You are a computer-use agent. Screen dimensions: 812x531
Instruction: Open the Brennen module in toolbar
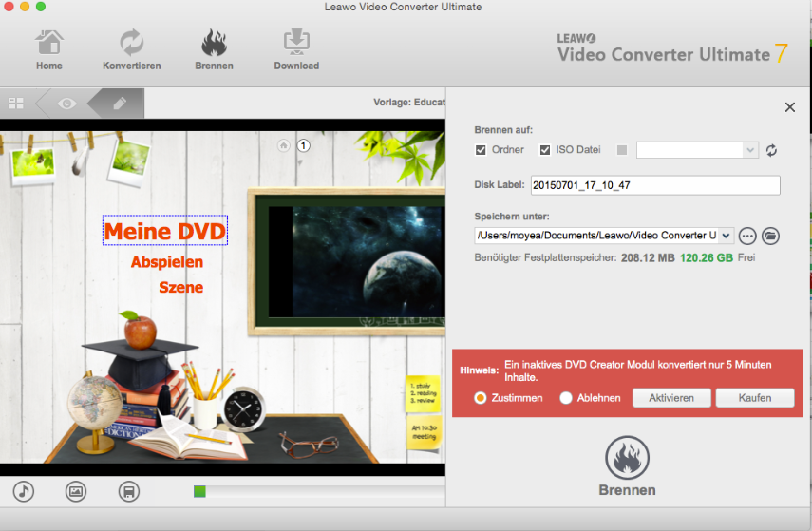click(214, 50)
